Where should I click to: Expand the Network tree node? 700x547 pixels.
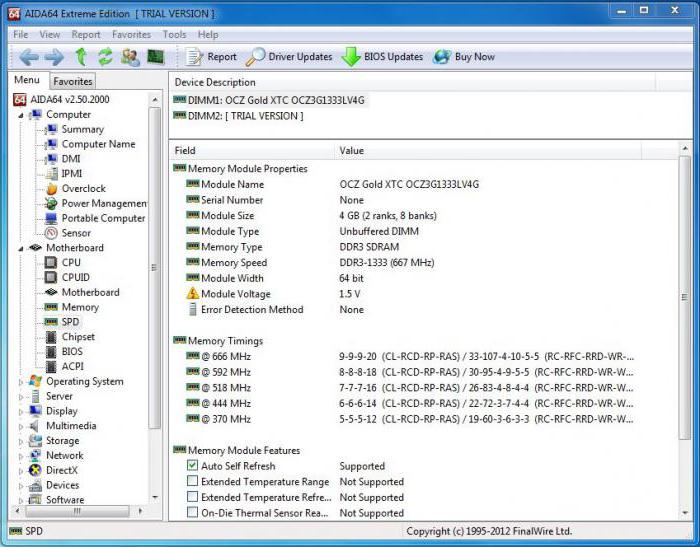(x=21, y=456)
